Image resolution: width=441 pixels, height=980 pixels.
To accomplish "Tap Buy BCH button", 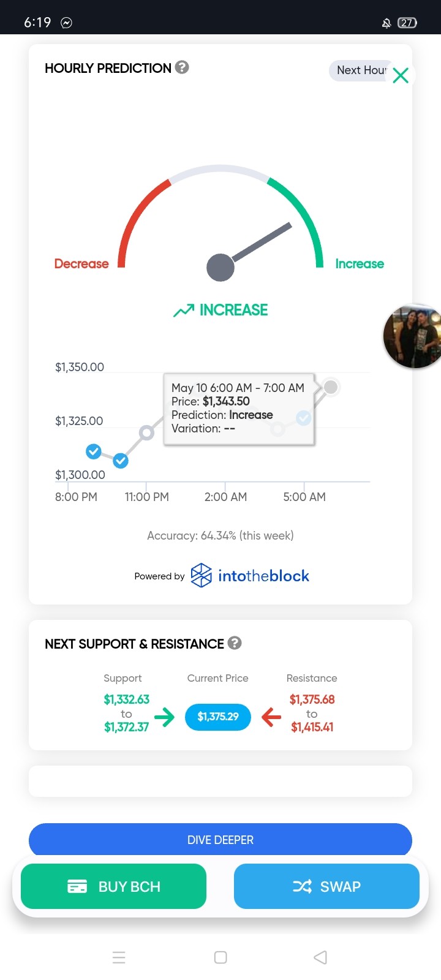I will coord(113,886).
